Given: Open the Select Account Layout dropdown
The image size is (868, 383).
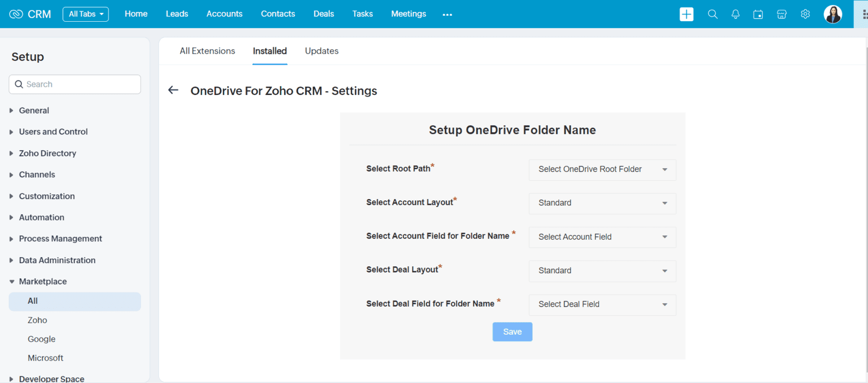Looking at the screenshot, I should pos(602,203).
